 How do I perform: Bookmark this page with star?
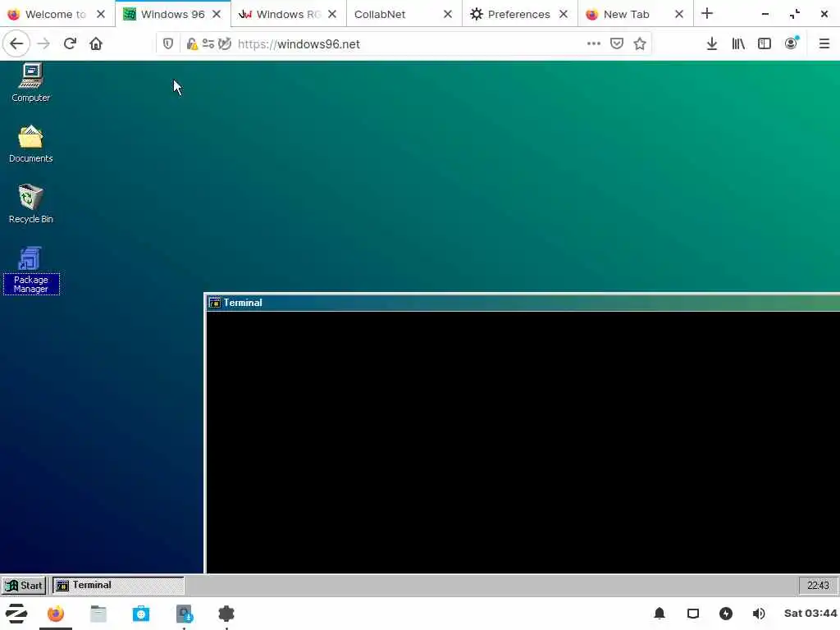[x=640, y=44]
